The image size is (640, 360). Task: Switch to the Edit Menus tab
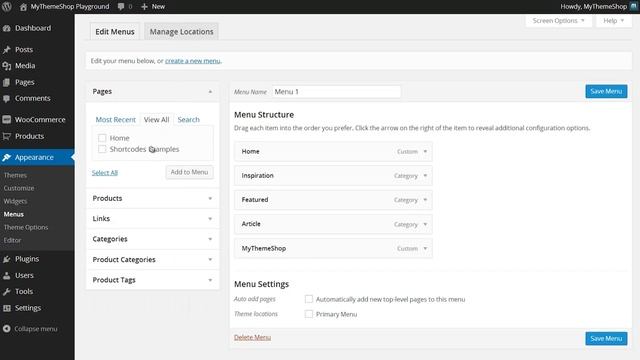[x=115, y=31]
